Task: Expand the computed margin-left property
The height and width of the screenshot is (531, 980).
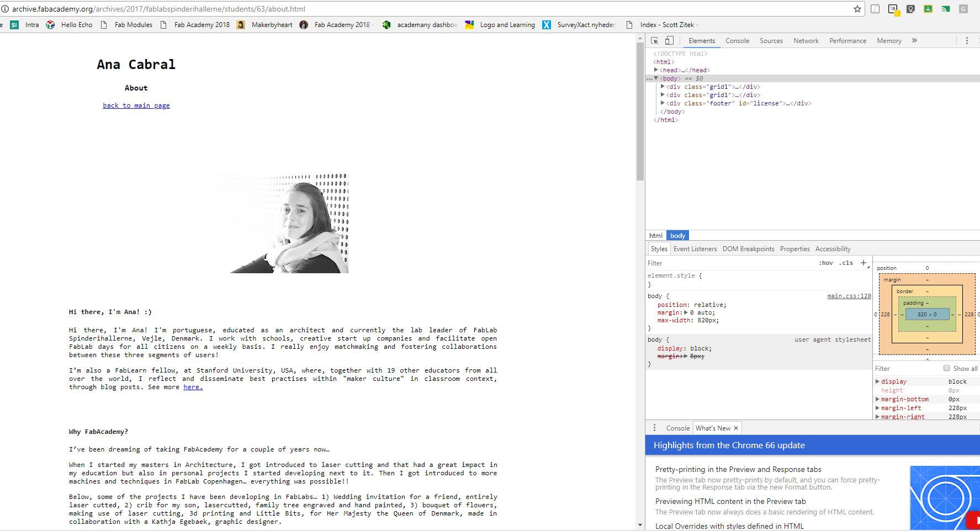Action: [877, 408]
